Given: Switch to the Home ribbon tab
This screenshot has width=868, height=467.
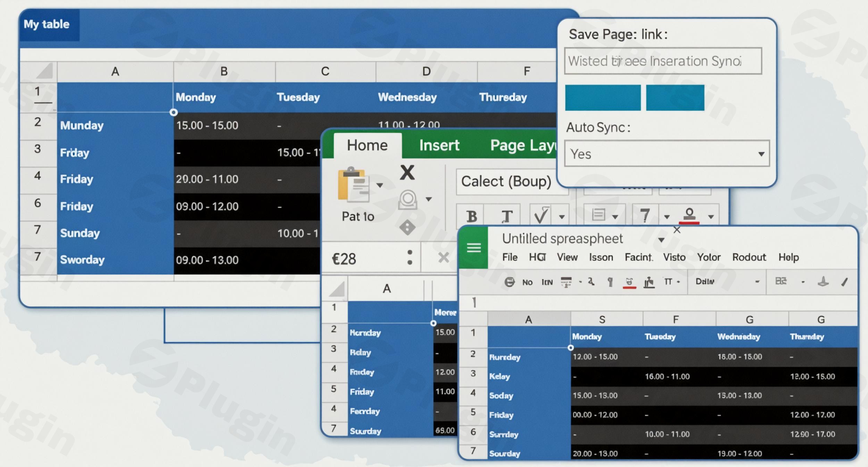Looking at the screenshot, I should pyautogui.click(x=367, y=145).
